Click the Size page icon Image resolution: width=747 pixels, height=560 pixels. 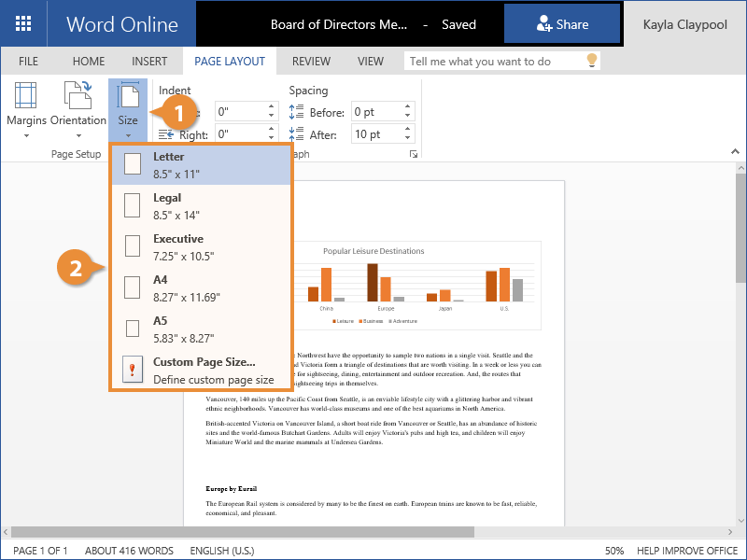click(x=128, y=97)
